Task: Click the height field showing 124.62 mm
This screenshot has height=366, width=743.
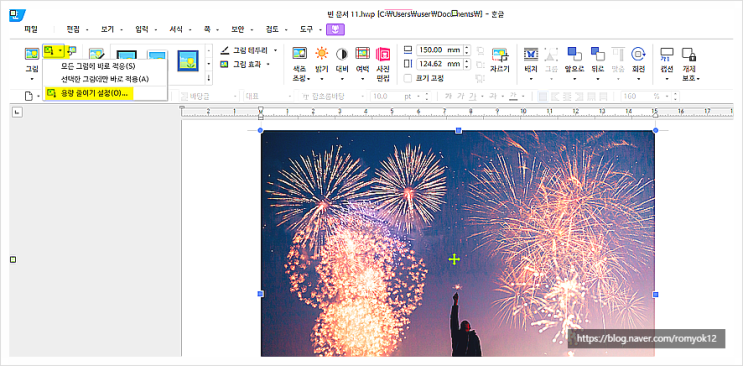Action: [x=440, y=64]
